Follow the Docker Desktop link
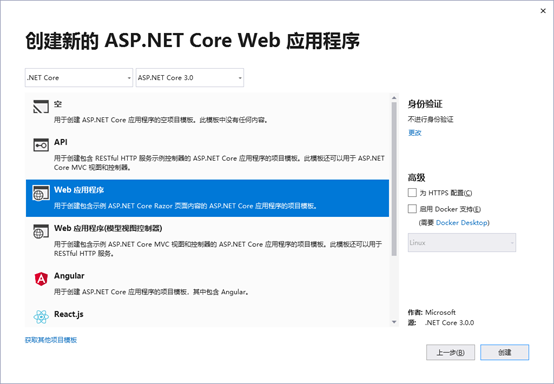The image size is (554, 384). click(462, 223)
